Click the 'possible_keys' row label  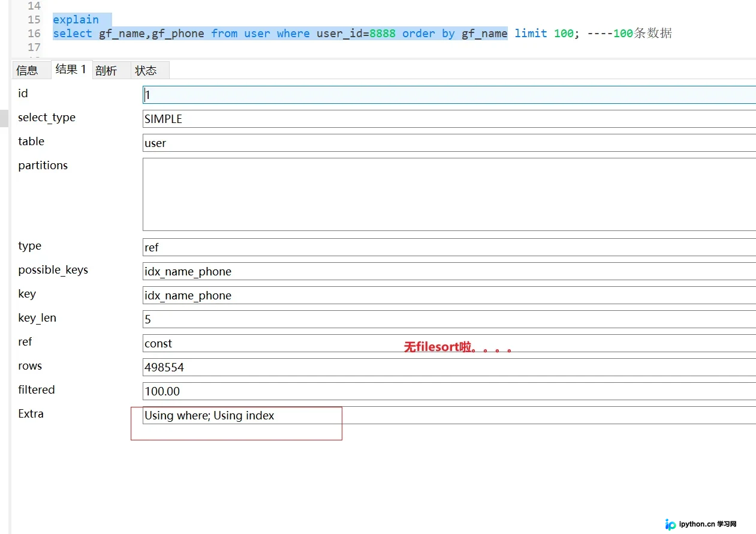[53, 270]
